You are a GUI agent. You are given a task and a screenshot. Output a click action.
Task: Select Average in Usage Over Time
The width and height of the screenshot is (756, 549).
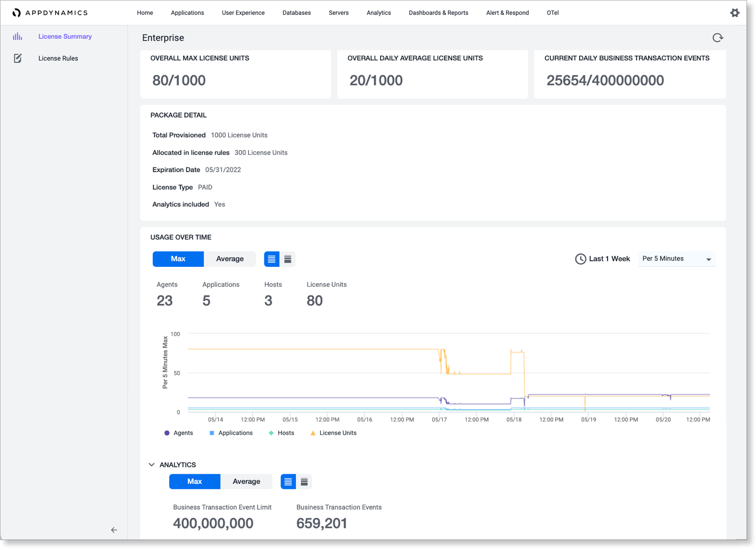[230, 259]
